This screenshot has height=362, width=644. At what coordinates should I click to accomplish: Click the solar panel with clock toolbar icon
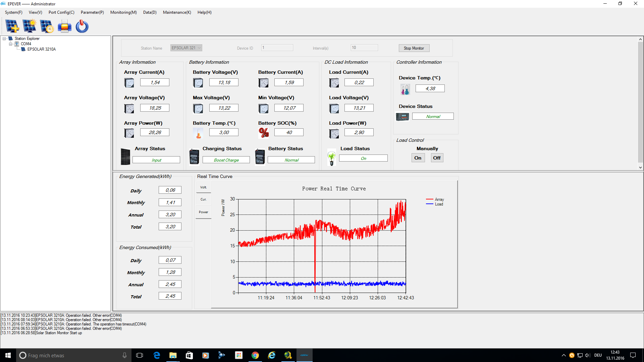click(x=47, y=26)
